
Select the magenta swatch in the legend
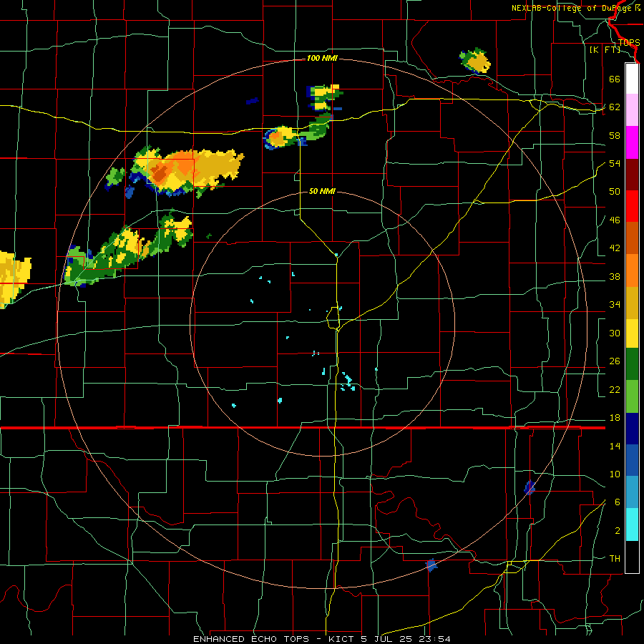[x=632, y=142]
